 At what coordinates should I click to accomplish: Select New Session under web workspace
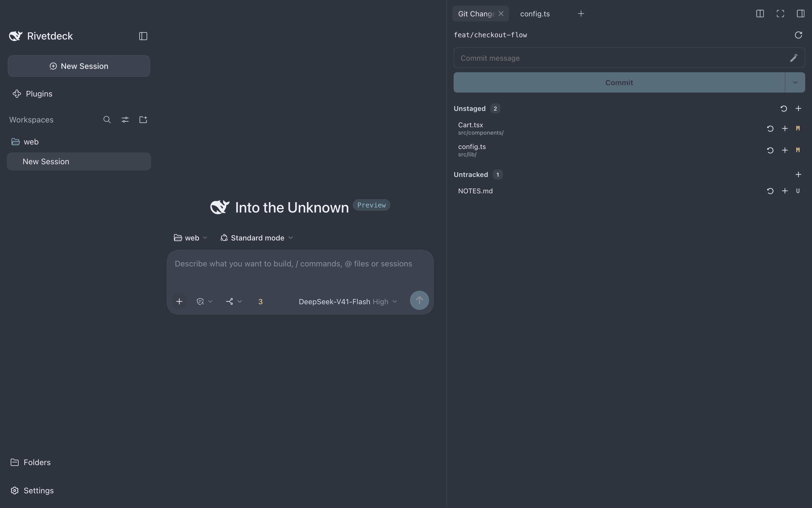[79, 162]
